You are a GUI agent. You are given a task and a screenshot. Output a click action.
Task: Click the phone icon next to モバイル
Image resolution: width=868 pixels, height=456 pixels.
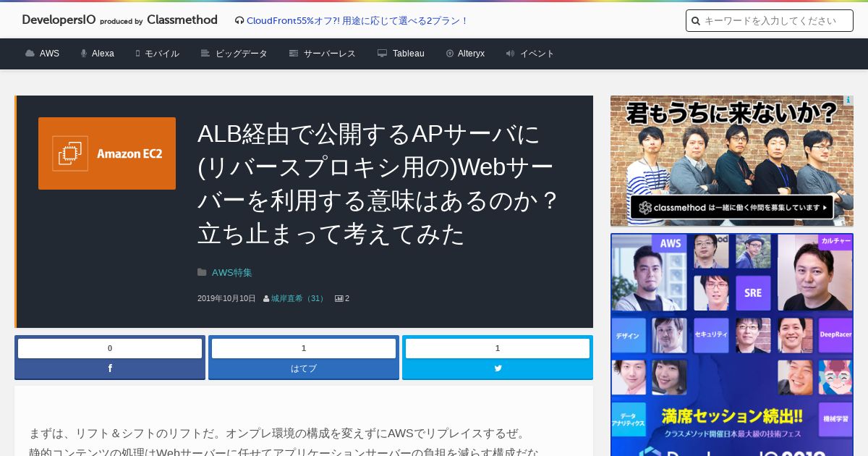click(x=137, y=54)
